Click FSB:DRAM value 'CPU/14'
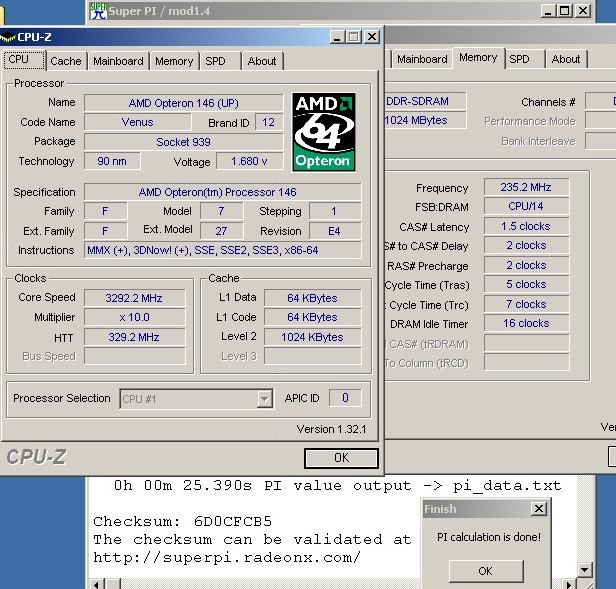This screenshot has height=589, width=616. tap(526, 206)
